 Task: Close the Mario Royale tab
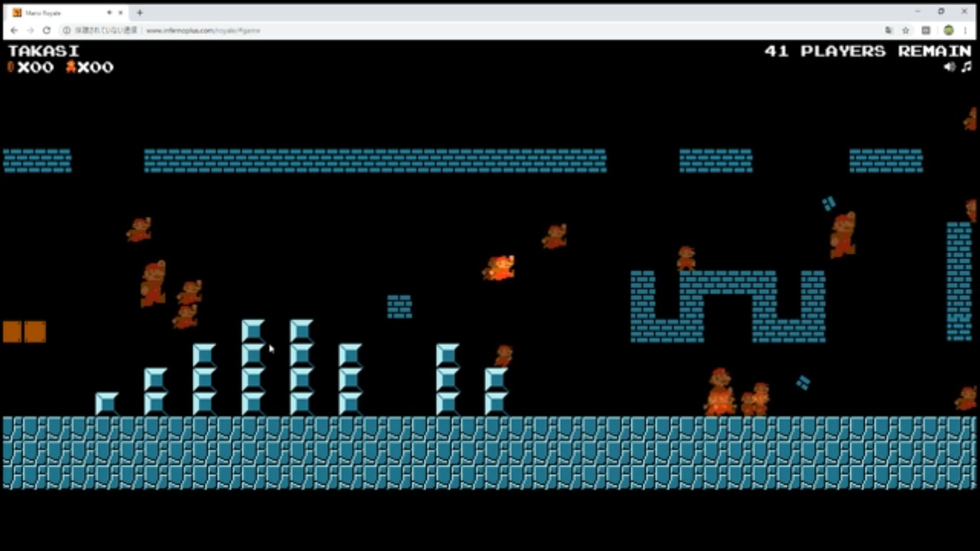(121, 12)
